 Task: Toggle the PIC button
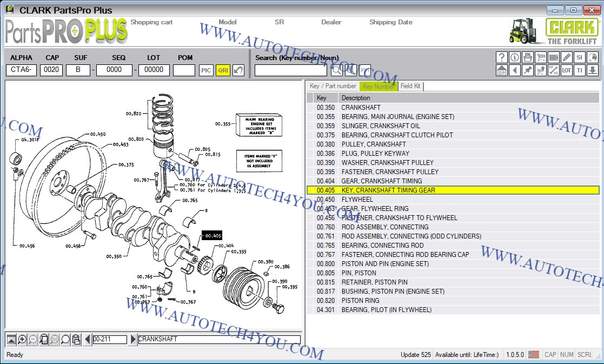[x=206, y=70]
